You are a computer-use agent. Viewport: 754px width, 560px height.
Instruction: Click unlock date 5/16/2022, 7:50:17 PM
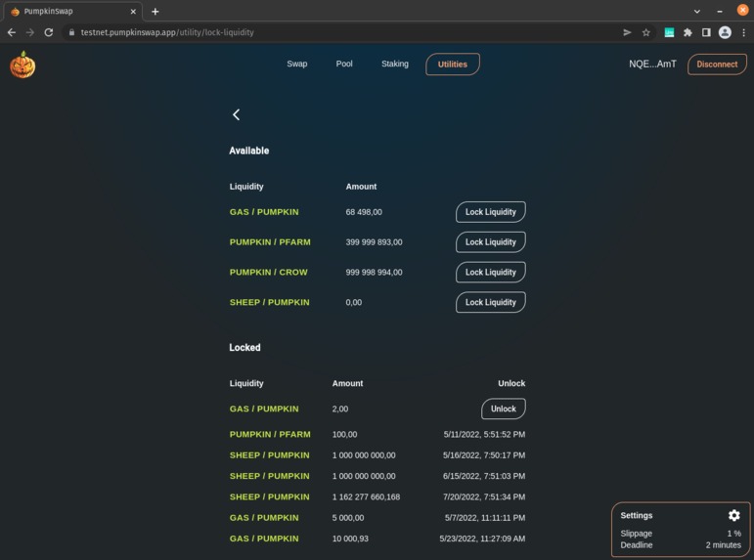tap(484, 455)
